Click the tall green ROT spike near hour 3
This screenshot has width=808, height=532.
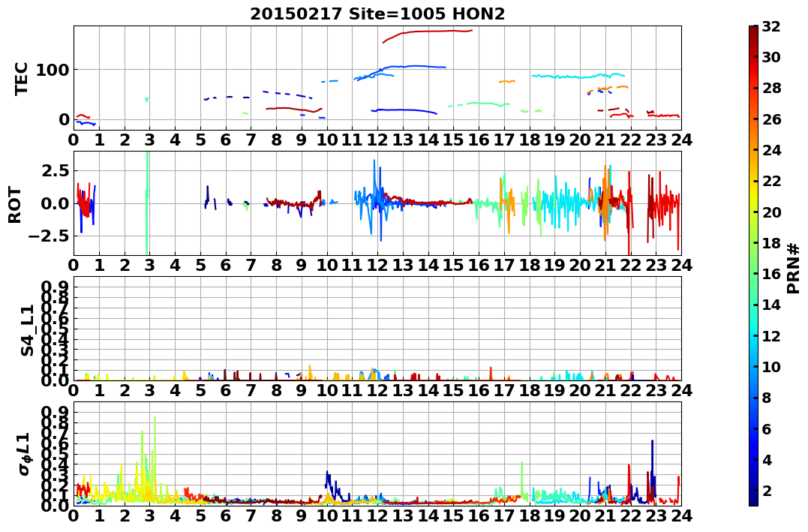[x=147, y=203]
